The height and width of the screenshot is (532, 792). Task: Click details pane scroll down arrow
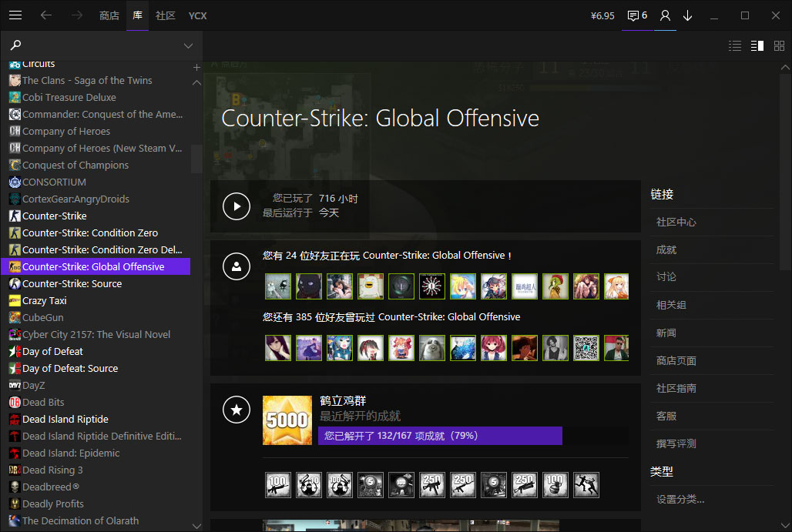click(785, 526)
